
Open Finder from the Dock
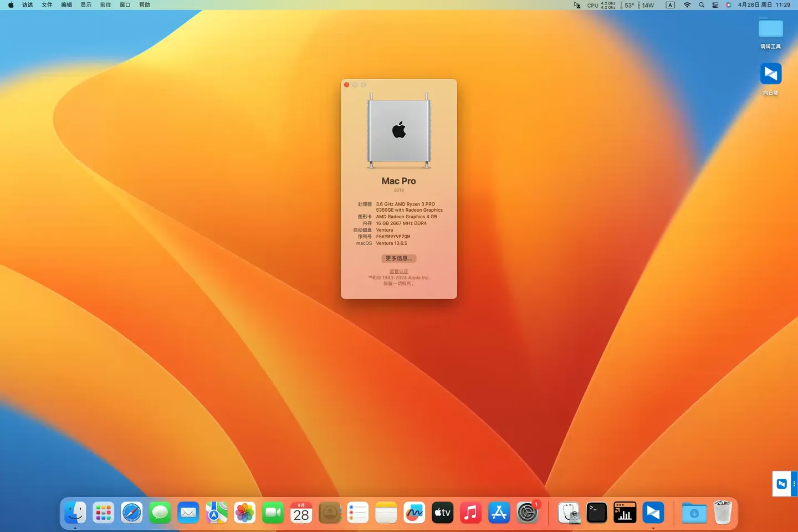tap(75, 513)
